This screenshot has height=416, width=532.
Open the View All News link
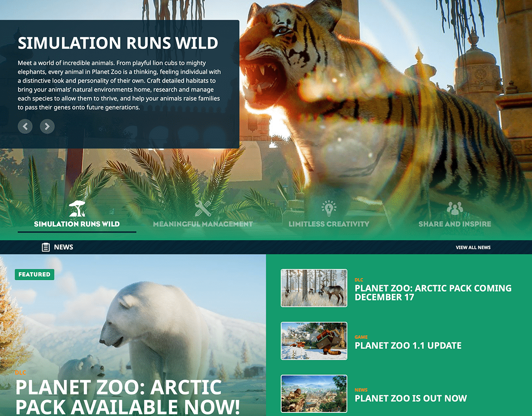click(x=473, y=247)
